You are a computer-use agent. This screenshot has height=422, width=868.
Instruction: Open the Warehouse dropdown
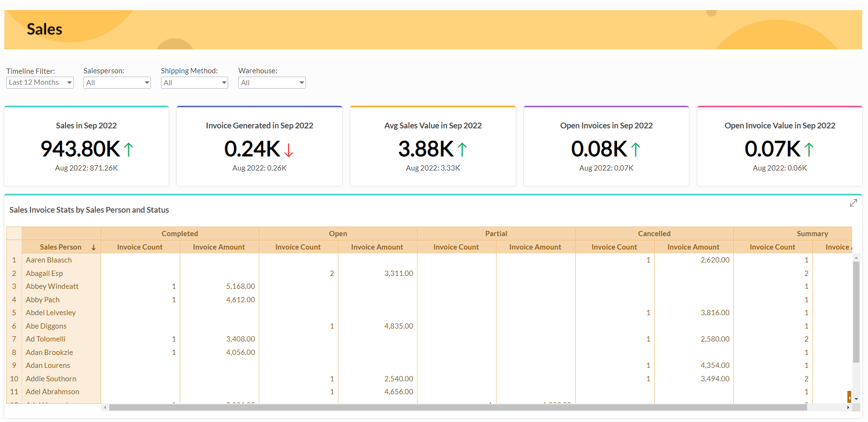(x=272, y=83)
